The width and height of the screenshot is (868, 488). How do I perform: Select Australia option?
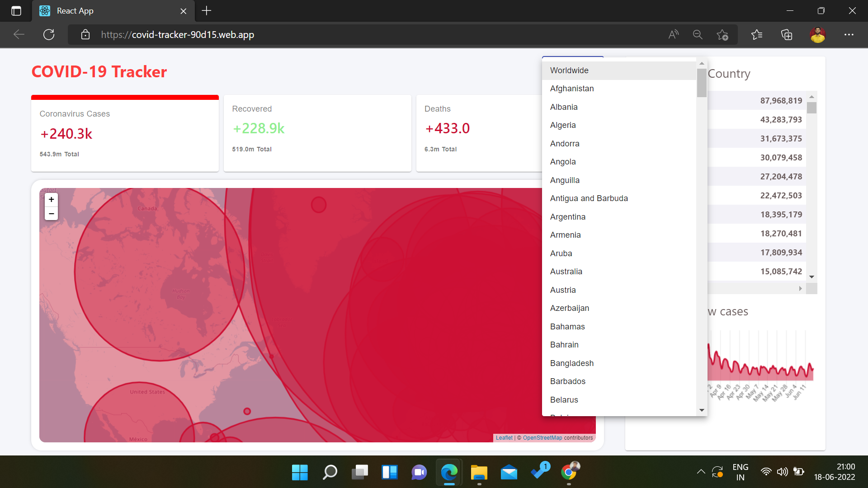pos(619,272)
